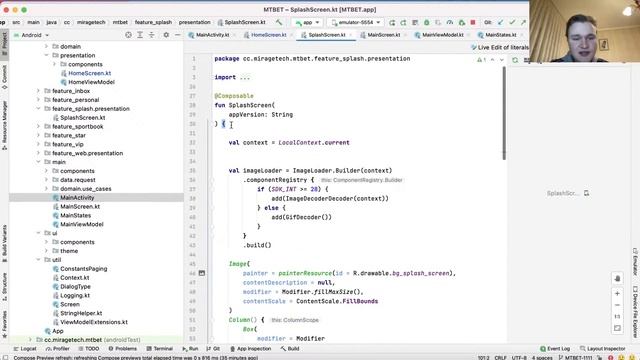Open the TODO tool window
The image size is (640, 360).
tap(89, 349)
